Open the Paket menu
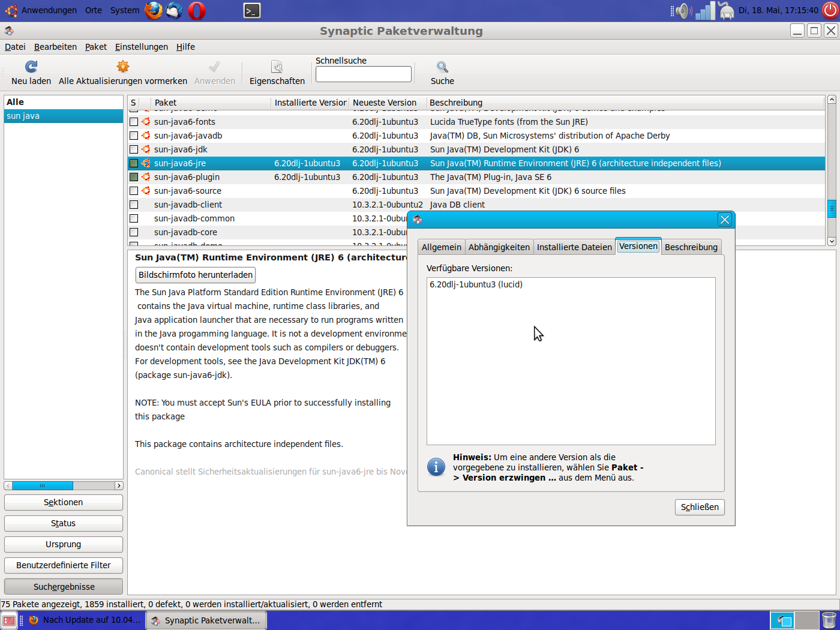Viewport: 840px width, 630px height. 95,47
